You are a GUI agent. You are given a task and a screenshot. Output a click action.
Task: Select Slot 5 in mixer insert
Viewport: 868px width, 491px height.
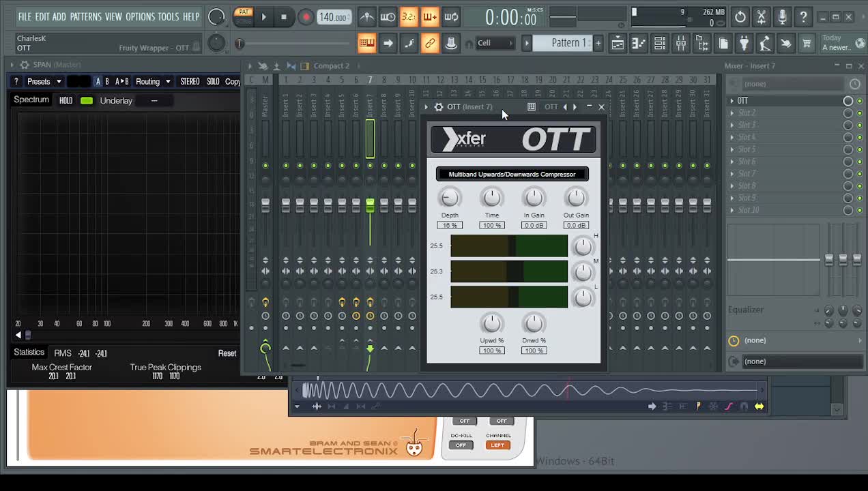coord(747,149)
